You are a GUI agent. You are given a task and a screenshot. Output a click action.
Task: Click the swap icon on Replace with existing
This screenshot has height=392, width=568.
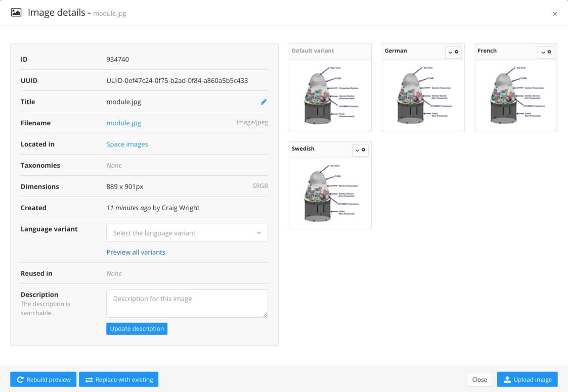coord(90,379)
